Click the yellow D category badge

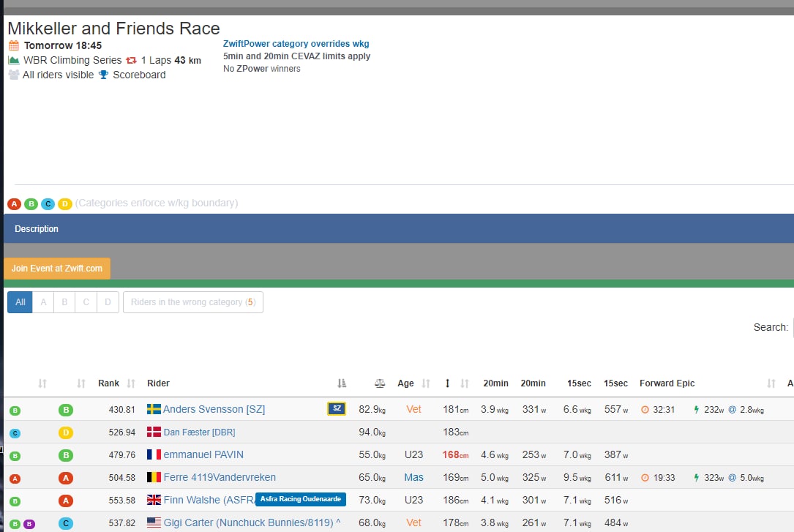[x=65, y=203]
